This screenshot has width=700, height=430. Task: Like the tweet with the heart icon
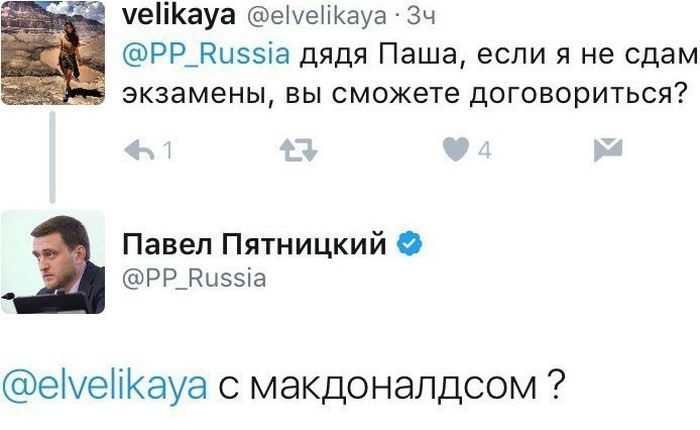pyautogui.click(x=454, y=150)
